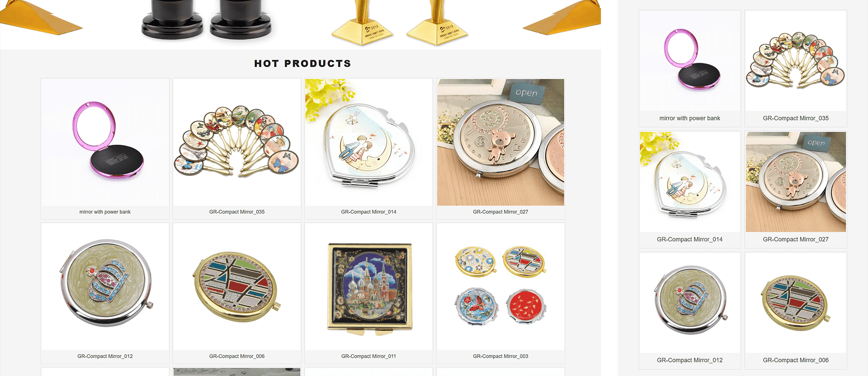The image size is (868, 376).
Task: Open the square cathedral compact mirror image
Action: pos(369,287)
